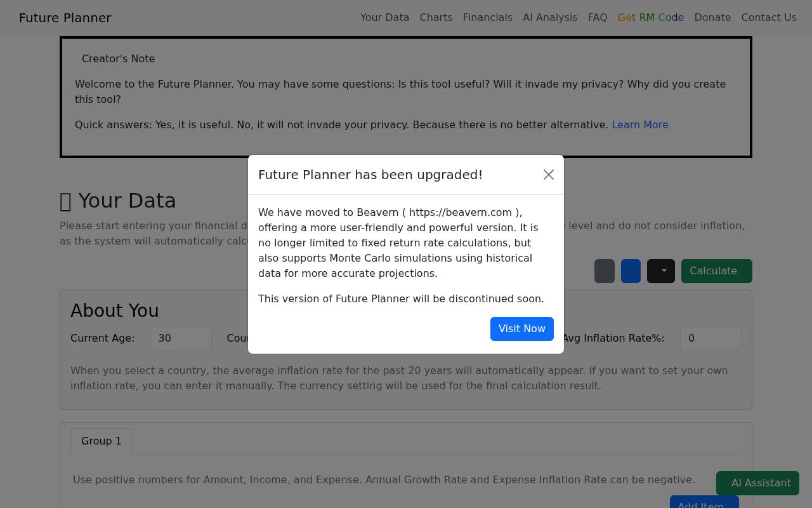812x508 pixels.
Task: Click the 'Current Age:' label
Action: (103, 338)
